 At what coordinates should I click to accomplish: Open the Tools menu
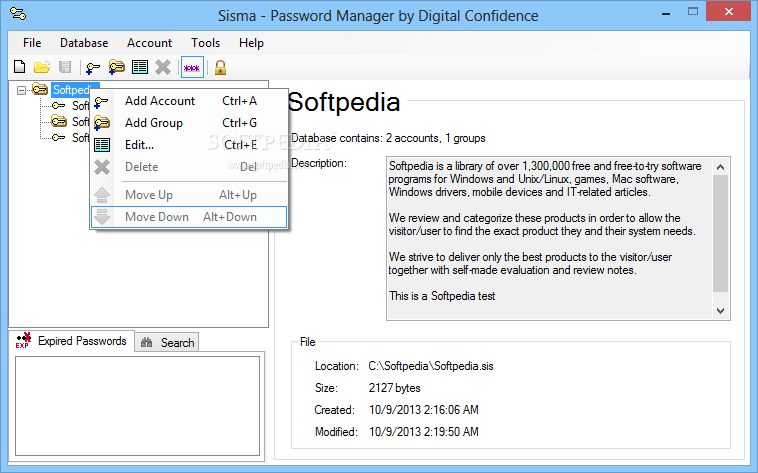pyautogui.click(x=205, y=43)
